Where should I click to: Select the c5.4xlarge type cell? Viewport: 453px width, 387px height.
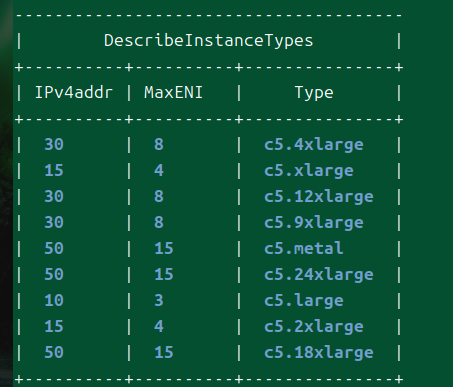[x=314, y=145]
